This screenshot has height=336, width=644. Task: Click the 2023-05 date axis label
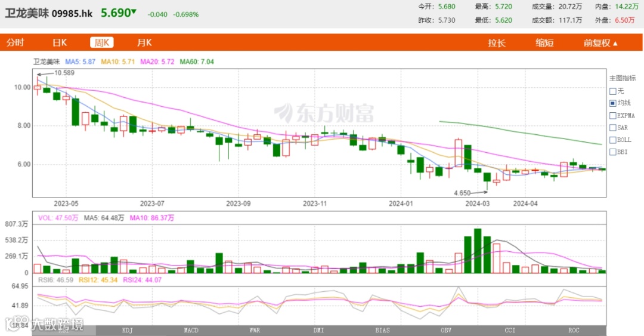(x=66, y=204)
